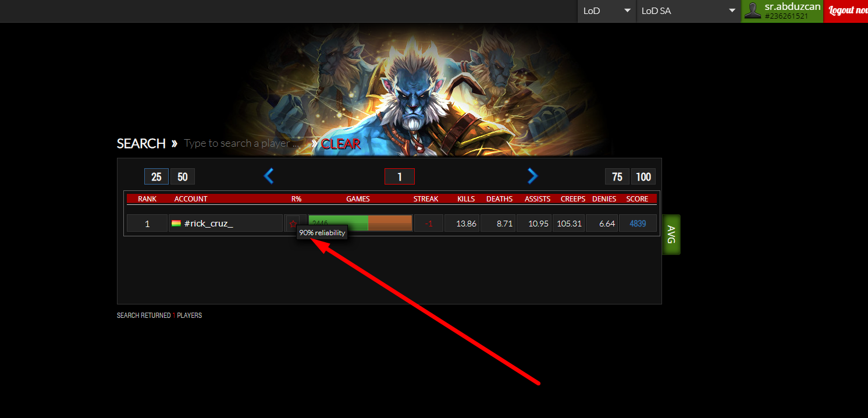Sort the table by the ACCOUNT column

tap(191, 199)
